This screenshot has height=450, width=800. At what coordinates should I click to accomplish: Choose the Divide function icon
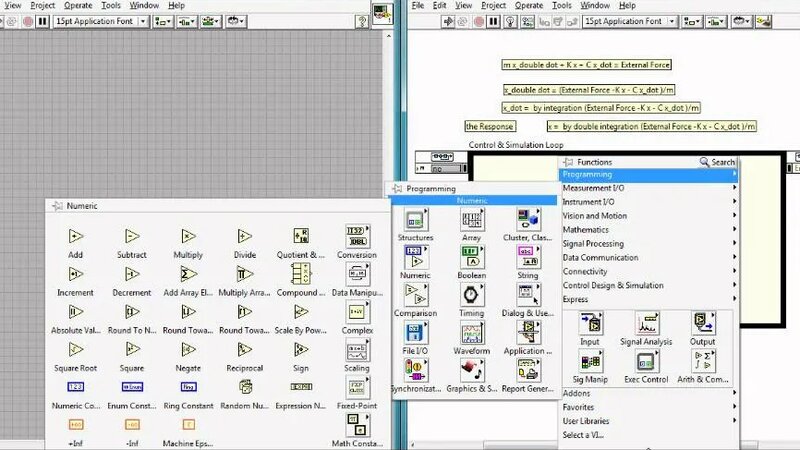point(244,236)
